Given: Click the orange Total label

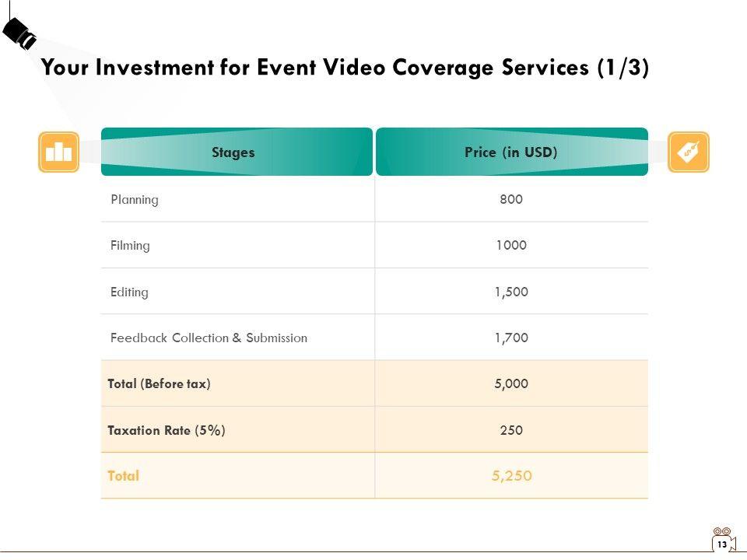Looking at the screenshot, I should point(123,476).
